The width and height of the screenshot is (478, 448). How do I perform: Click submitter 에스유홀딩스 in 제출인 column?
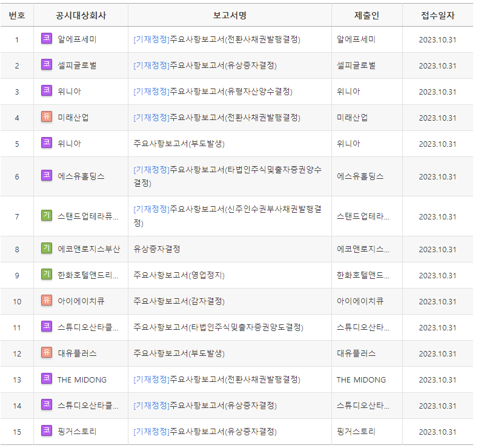360,176
